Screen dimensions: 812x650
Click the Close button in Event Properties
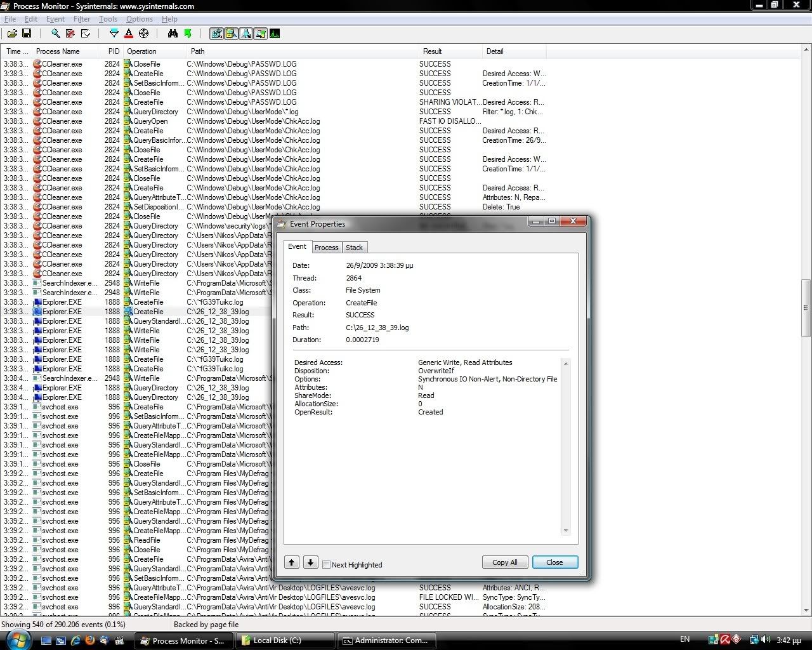click(x=554, y=562)
